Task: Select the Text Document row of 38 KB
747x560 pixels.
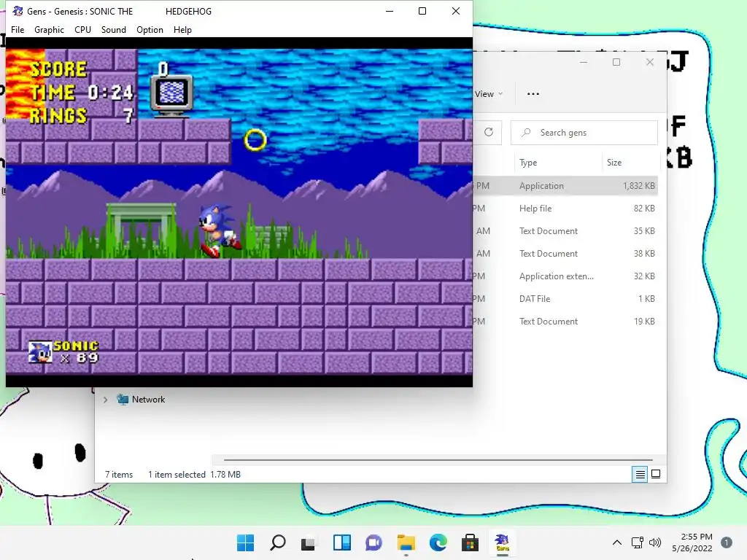Action: point(565,253)
